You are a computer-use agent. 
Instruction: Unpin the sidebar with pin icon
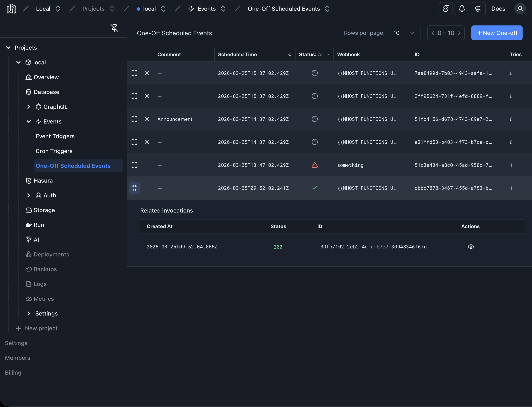(114, 28)
